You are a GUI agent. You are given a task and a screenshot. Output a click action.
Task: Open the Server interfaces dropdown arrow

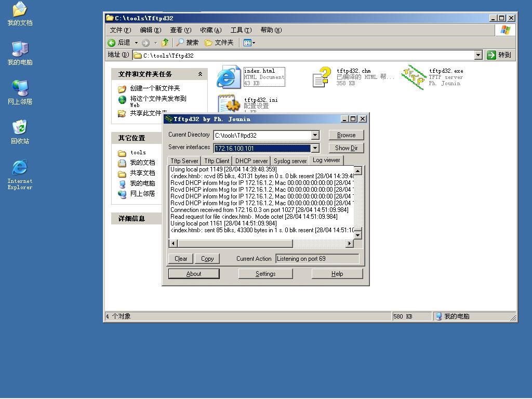pyautogui.click(x=315, y=148)
